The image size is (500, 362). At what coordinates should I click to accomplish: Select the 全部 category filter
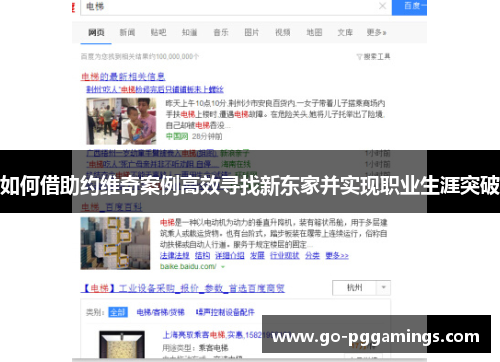[118, 312]
